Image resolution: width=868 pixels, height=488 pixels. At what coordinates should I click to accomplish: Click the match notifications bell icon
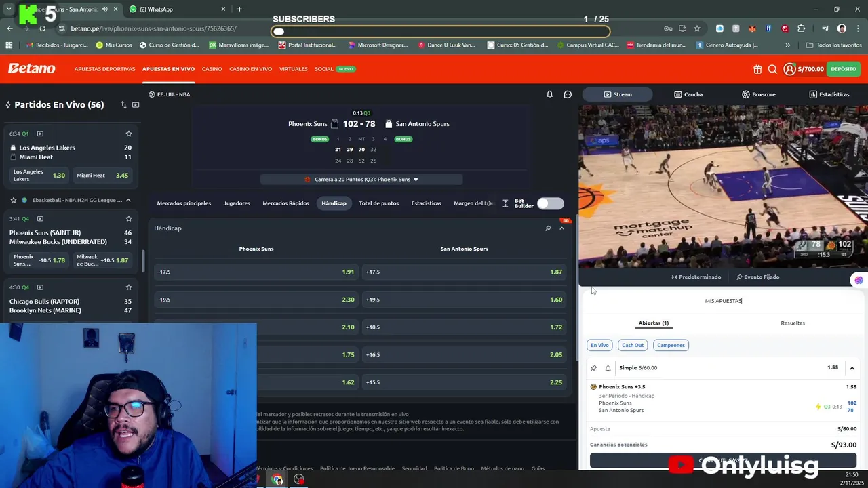[x=550, y=94]
